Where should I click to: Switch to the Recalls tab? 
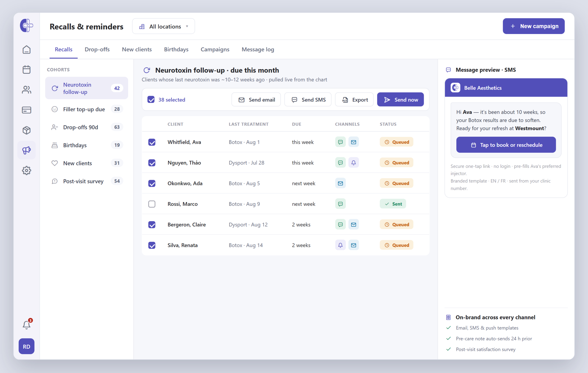coord(63,49)
